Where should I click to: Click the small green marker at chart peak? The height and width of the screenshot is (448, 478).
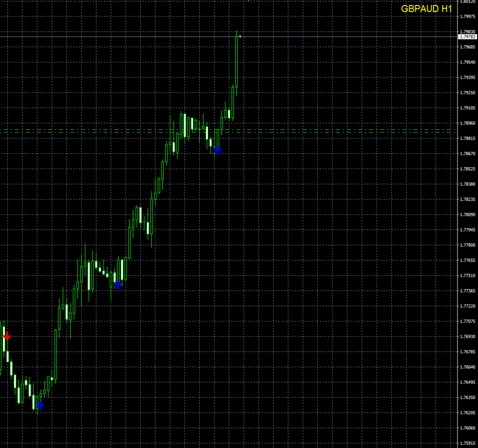point(240,36)
